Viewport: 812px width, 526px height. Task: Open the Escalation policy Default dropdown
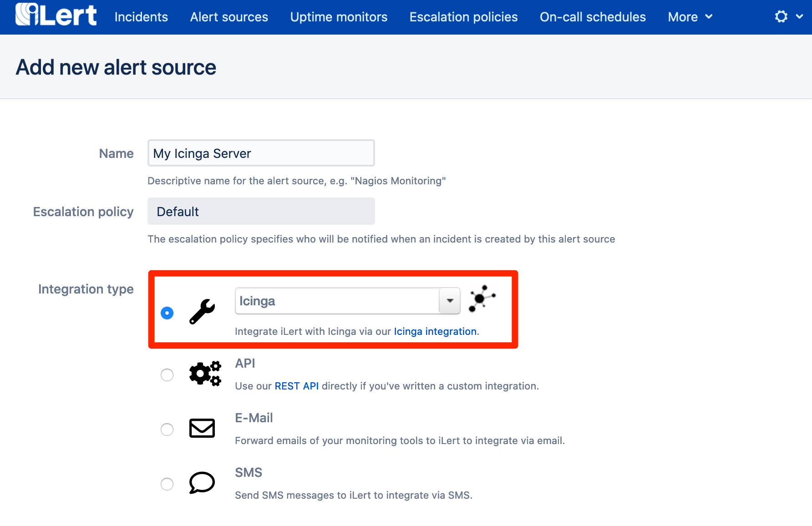261,211
